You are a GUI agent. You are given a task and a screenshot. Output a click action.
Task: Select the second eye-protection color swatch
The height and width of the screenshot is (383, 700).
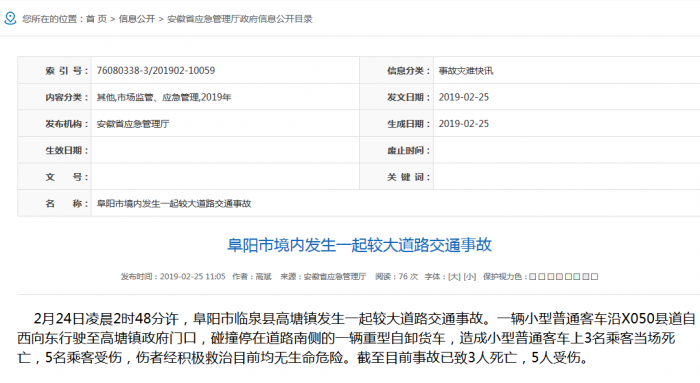[x=542, y=277]
